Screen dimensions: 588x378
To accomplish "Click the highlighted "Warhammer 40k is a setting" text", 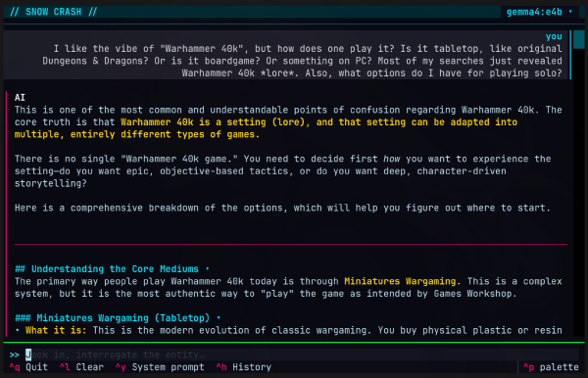I will 193,122.
